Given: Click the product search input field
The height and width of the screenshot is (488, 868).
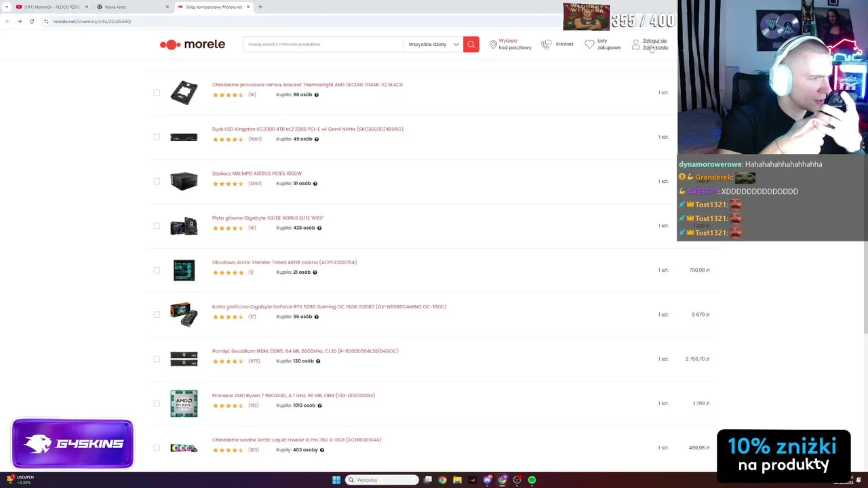Looking at the screenshot, I should pyautogui.click(x=323, y=45).
